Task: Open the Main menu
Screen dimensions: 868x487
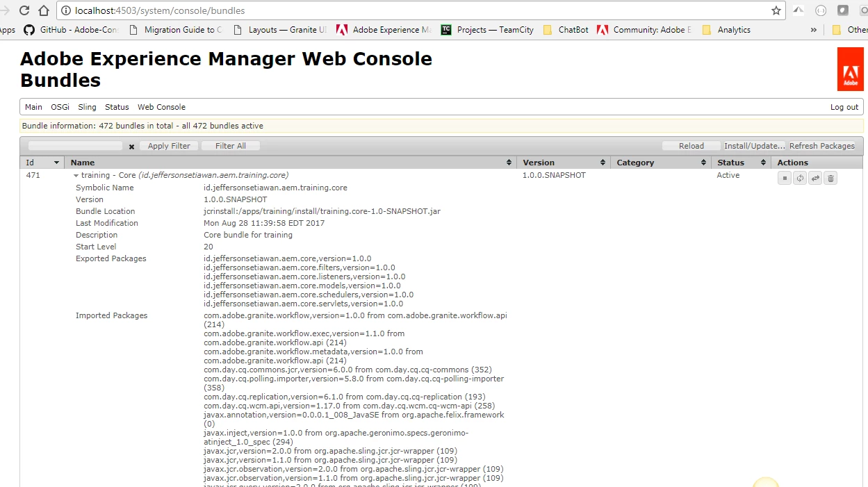Action: click(33, 107)
